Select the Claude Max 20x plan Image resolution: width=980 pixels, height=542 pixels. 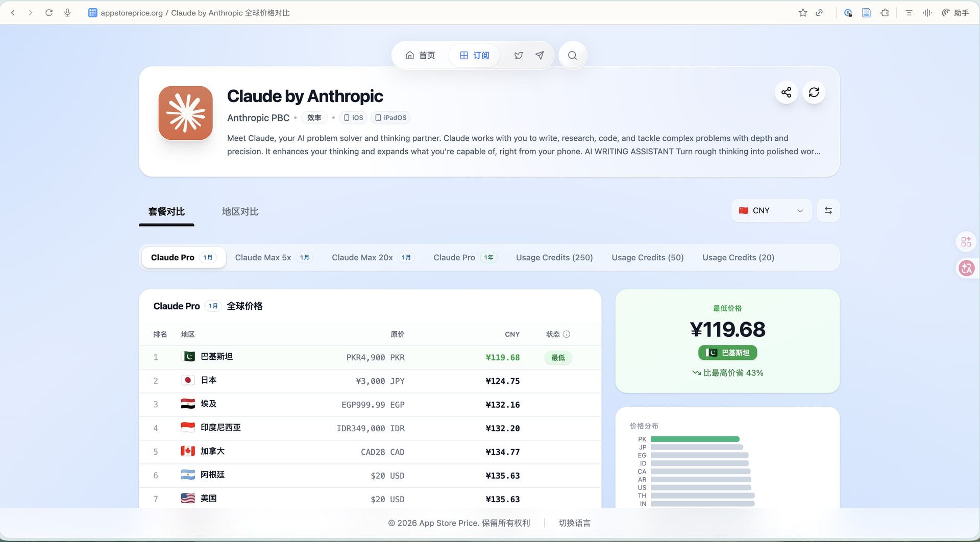pyautogui.click(x=373, y=258)
